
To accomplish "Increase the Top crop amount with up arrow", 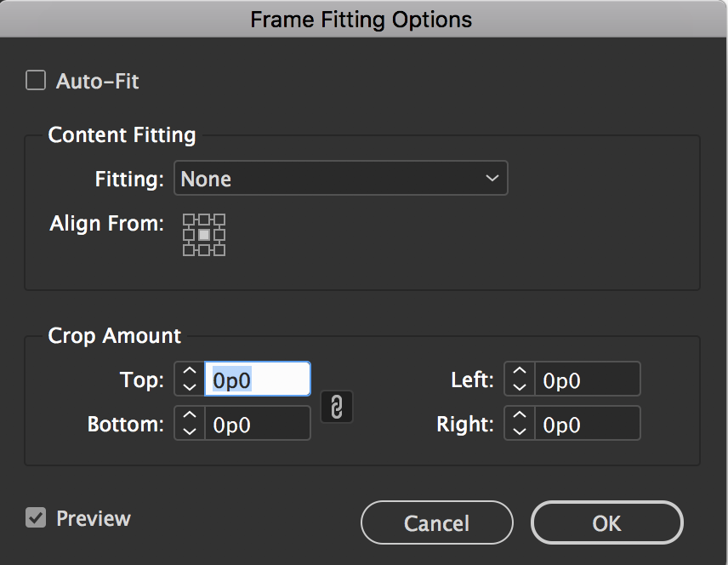I will 190,373.
